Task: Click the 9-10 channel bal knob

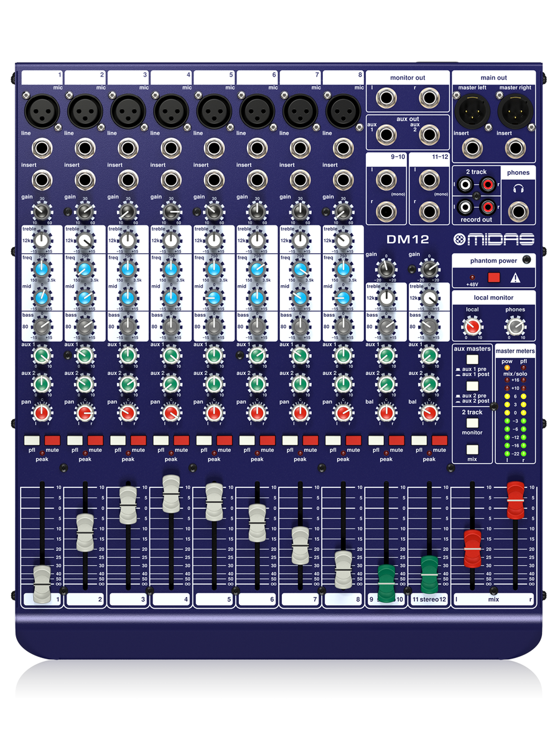Action: tap(386, 413)
